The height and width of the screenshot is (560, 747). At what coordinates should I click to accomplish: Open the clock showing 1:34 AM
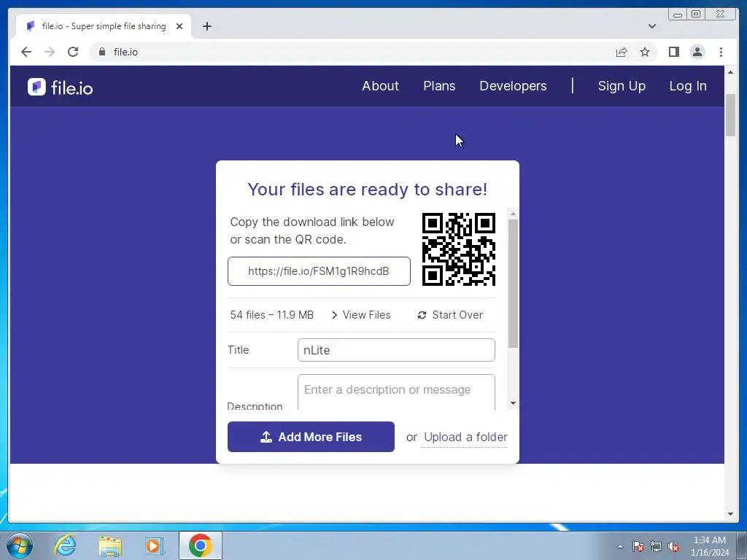click(x=710, y=546)
